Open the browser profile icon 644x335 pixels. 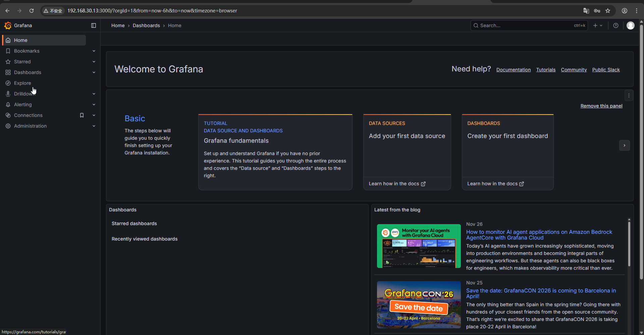point(625,11)
